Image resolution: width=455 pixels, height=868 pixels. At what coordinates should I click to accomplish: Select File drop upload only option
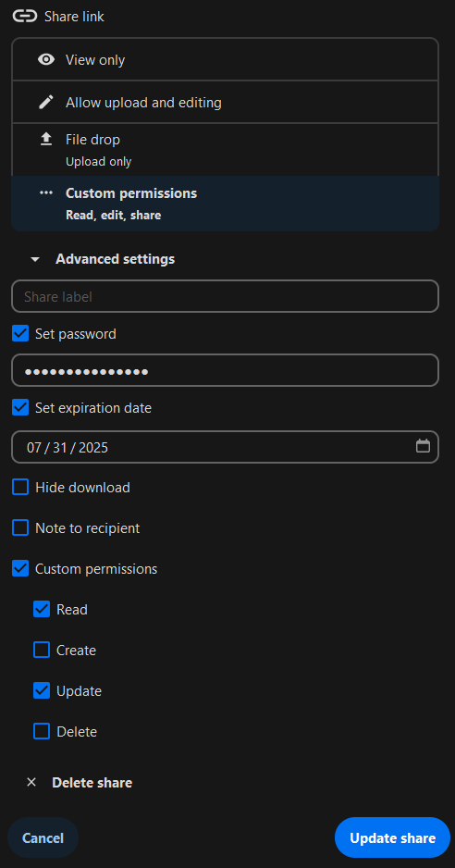pos(226,150)
